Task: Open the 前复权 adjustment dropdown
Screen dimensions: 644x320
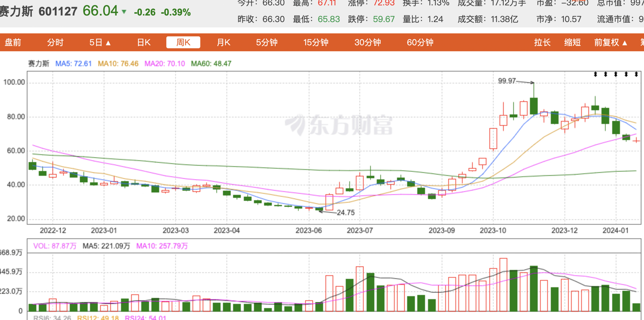Action: (x=611, y=42)
